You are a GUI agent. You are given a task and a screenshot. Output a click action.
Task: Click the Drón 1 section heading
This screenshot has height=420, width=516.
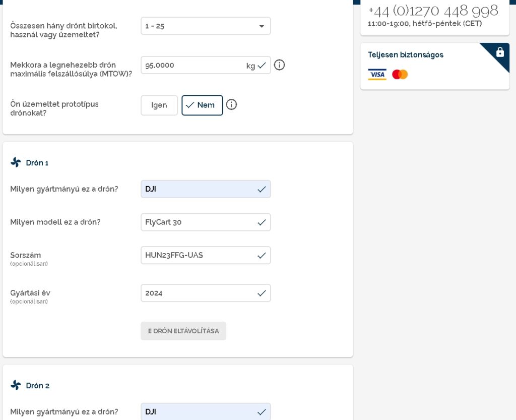coord(37,163)
